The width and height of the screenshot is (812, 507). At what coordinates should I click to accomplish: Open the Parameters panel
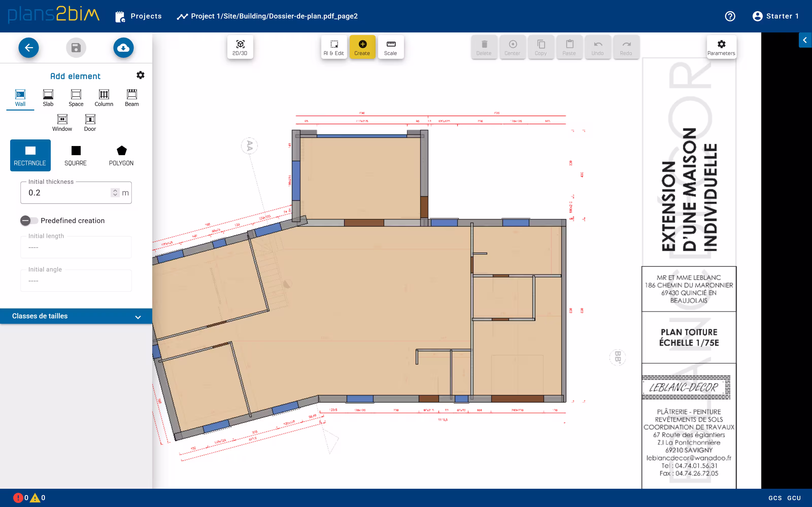721,47
